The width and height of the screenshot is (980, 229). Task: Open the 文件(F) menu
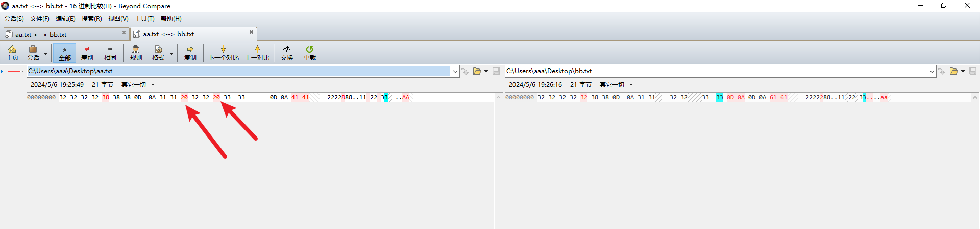40,19
